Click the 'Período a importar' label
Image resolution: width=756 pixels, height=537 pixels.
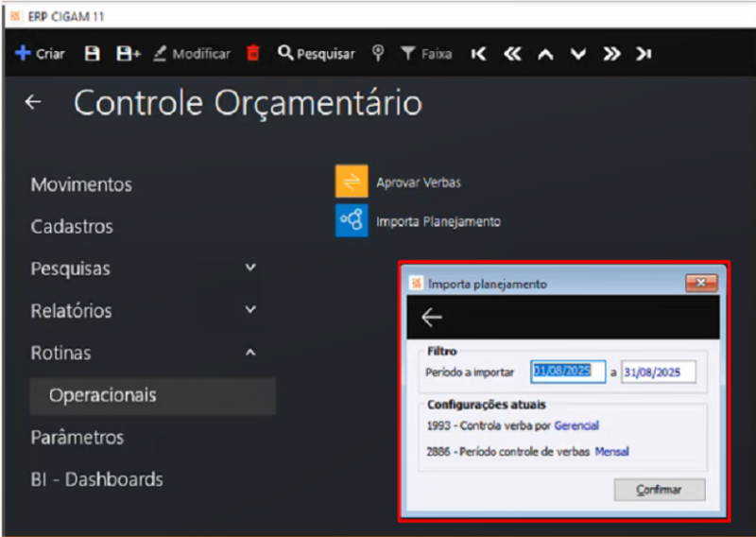coord(470,372)
